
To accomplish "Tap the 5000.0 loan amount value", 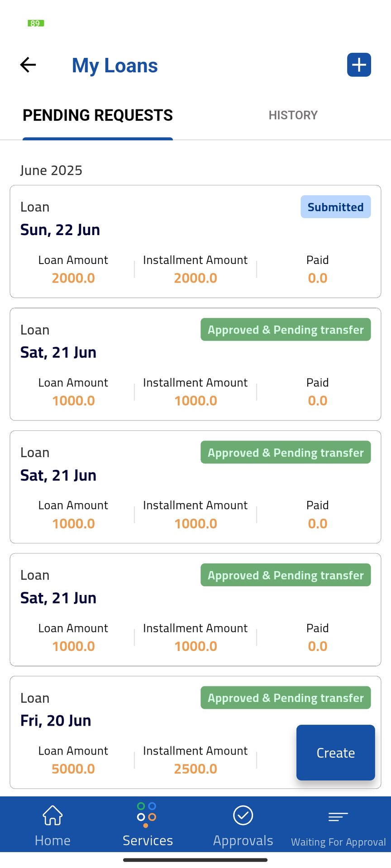I will 73,769.
